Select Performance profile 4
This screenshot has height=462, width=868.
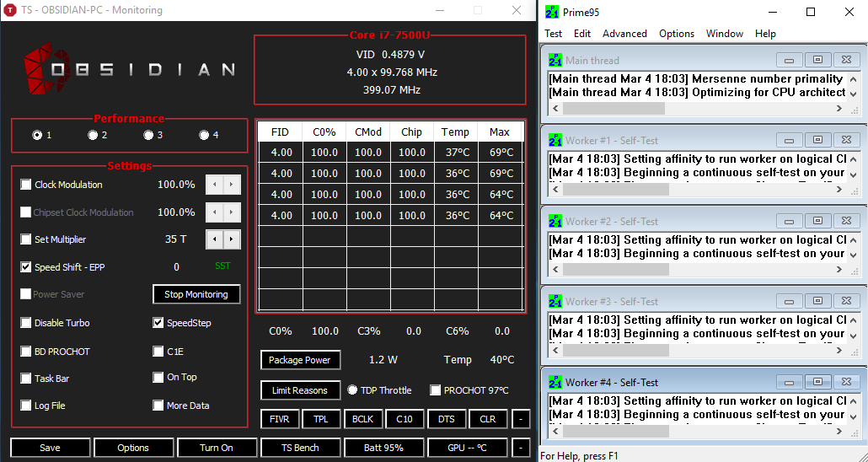pyautogui.click(x=204, y=135)
